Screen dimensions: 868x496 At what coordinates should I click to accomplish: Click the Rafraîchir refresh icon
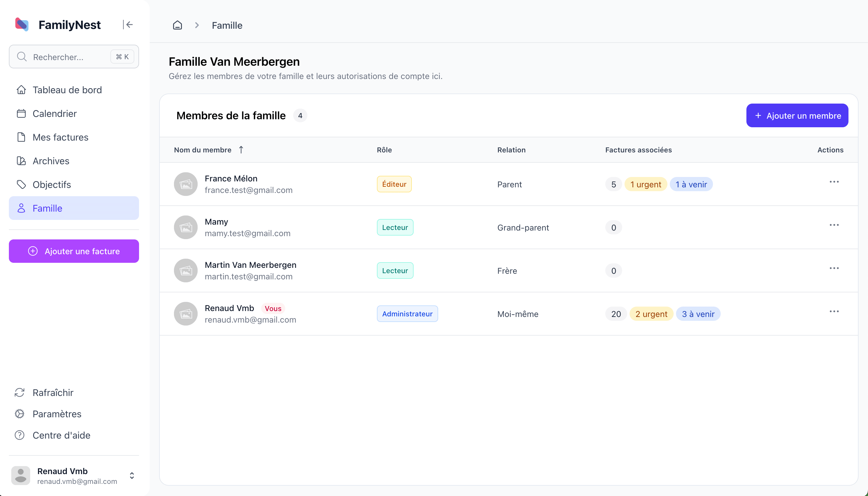click(x=20, y=392)
